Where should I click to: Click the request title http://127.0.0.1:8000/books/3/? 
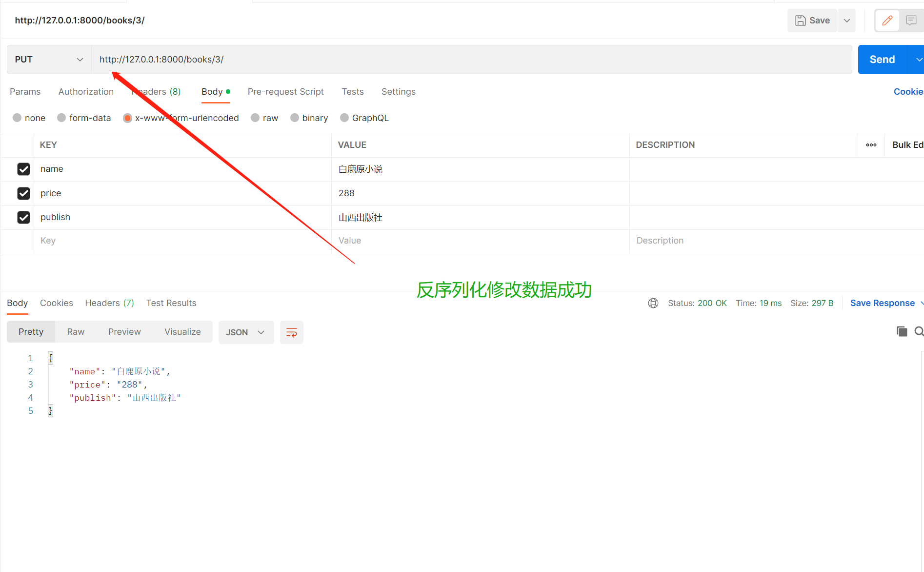(80, 20)
